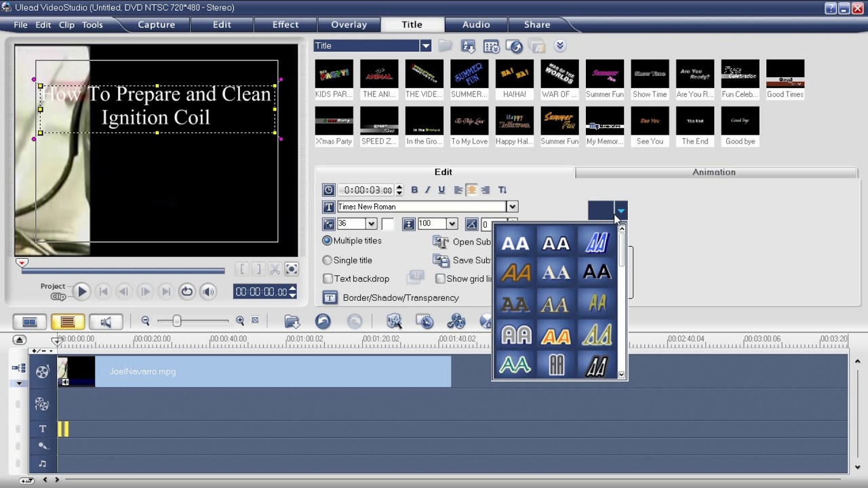Sort the title library

(469, 46)
